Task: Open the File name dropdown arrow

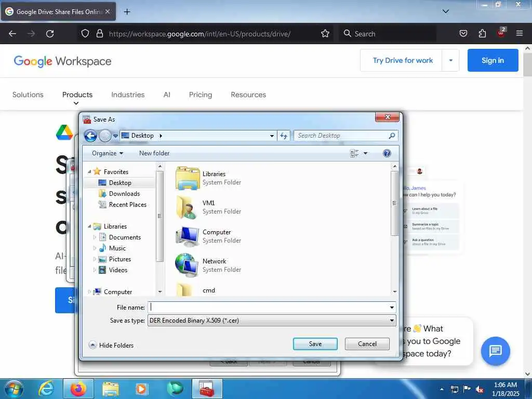Action: 392,308
